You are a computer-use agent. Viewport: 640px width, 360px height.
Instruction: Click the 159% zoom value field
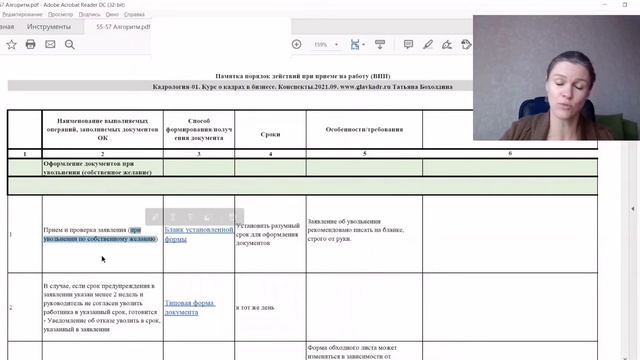[x=321, y=44]
